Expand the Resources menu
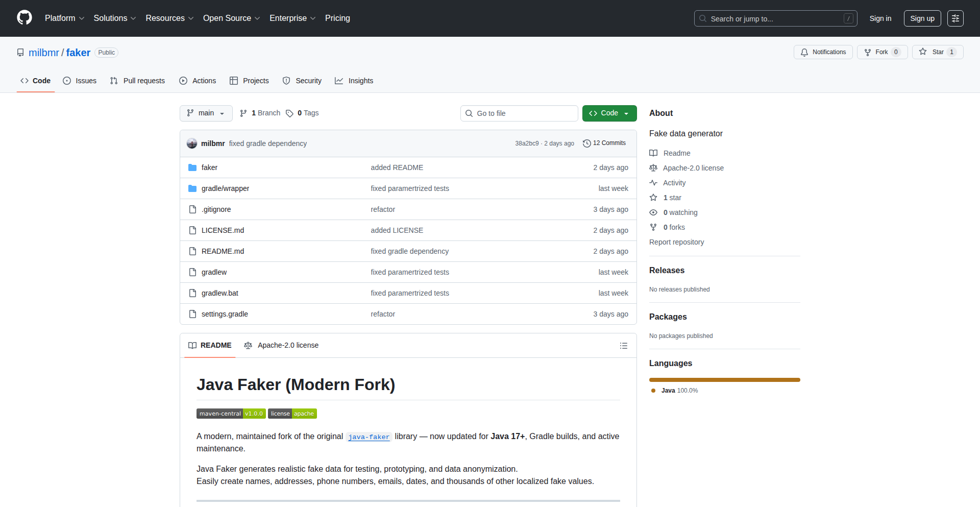 click(169, 18)
